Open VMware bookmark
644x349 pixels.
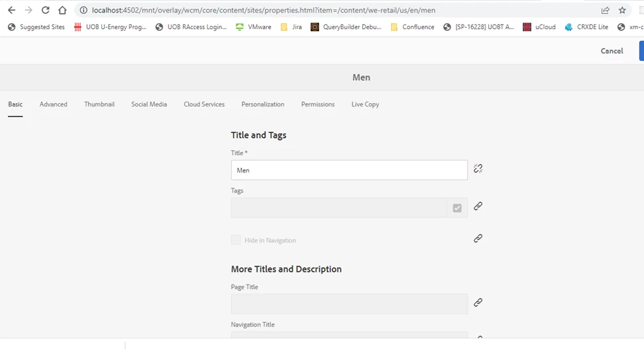pyautogui.click(x=254, y=27)
